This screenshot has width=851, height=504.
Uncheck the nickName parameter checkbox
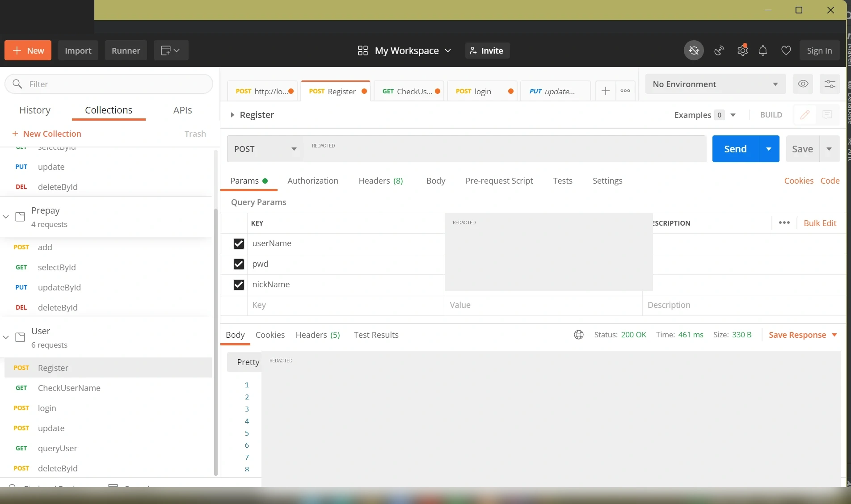click(x=239, y=285)
